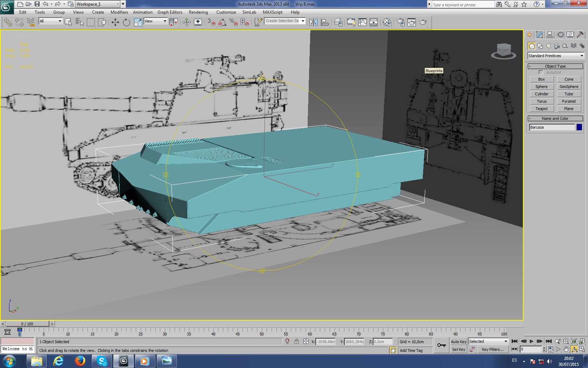Open the Modifiers menu

[119, 12]
